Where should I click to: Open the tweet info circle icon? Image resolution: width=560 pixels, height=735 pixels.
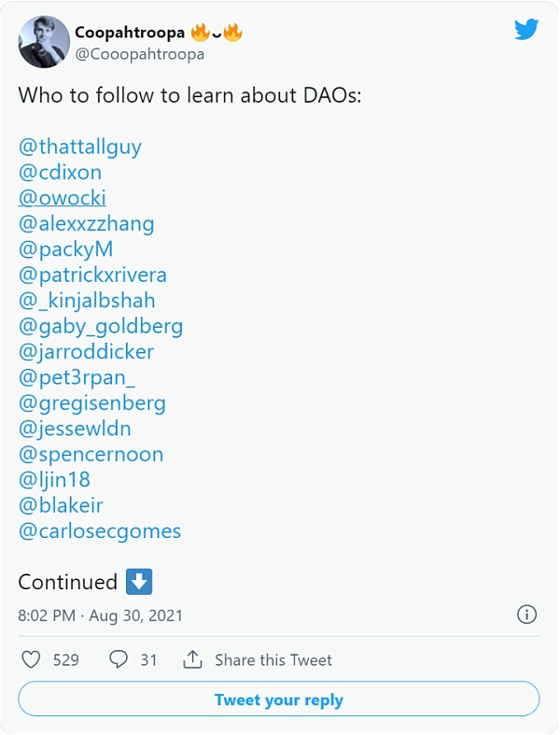[x=526, y=615]
